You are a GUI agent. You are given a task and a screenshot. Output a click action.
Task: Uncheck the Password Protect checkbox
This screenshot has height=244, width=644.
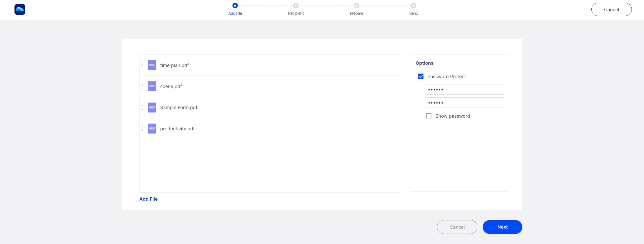click(x=421, y=76)
